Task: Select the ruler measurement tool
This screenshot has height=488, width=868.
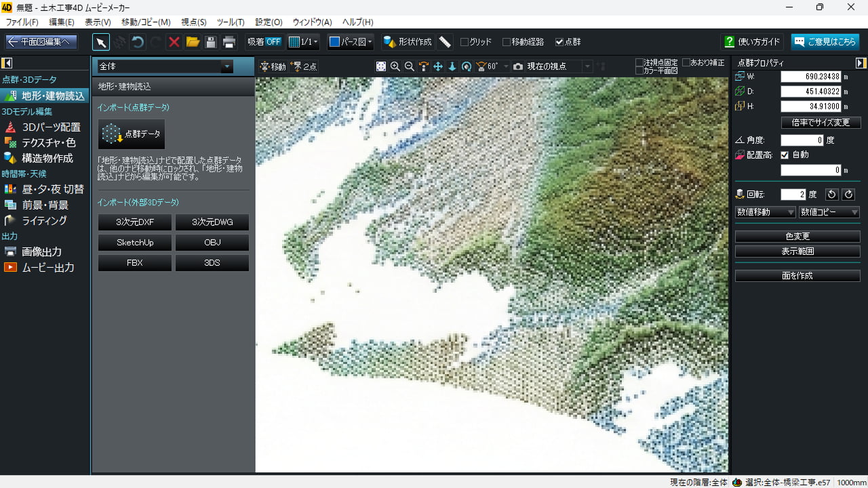Action: pos(445,42)
